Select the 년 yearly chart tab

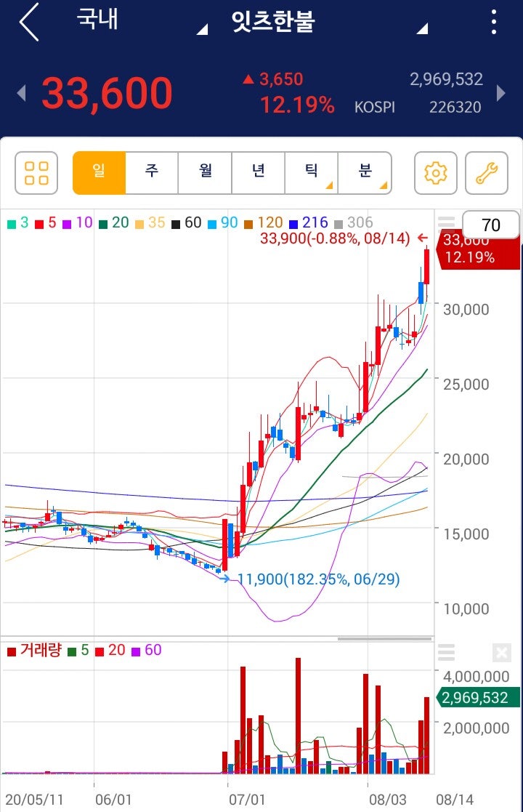(259, 173)
